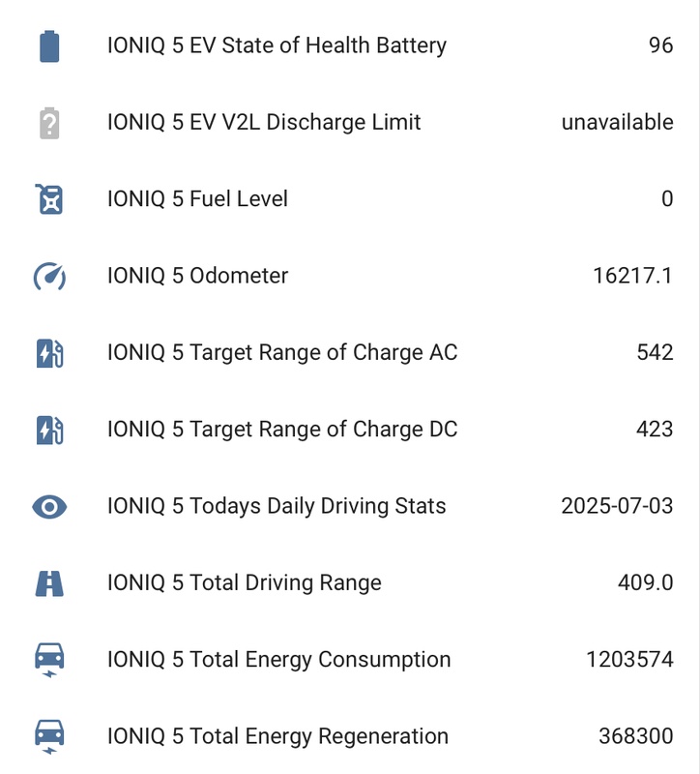
Task: Click the Target Range of Charge DC icon
Action: (49, 430)
